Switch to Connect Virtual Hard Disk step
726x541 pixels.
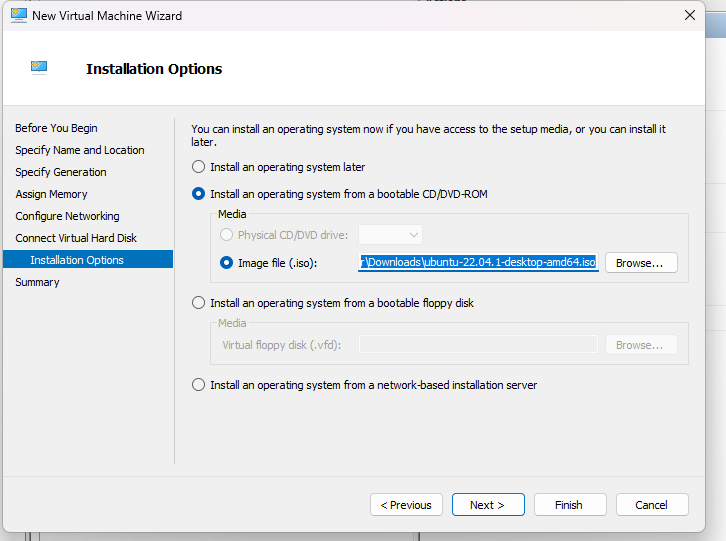pyautogui.click(x=76, y=238)
